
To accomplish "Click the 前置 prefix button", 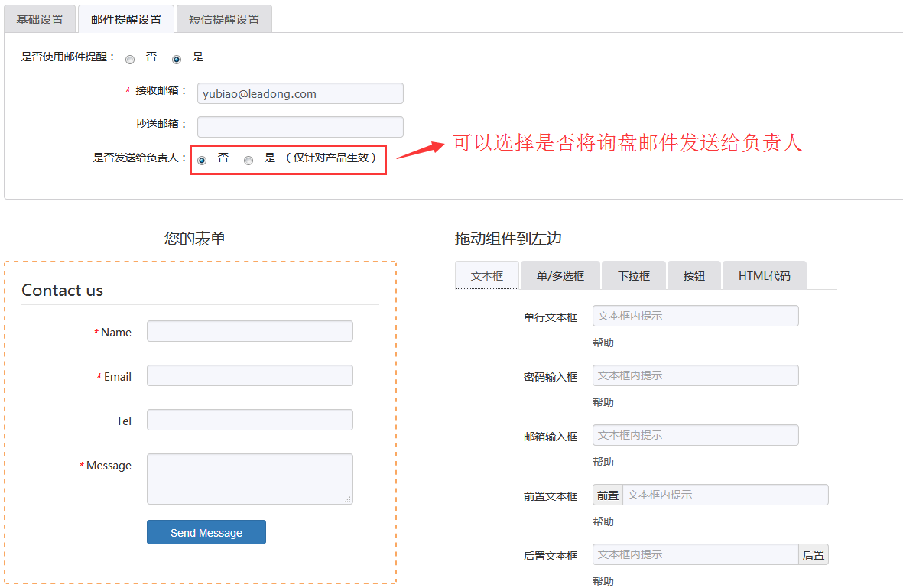I will pos(607,495).
